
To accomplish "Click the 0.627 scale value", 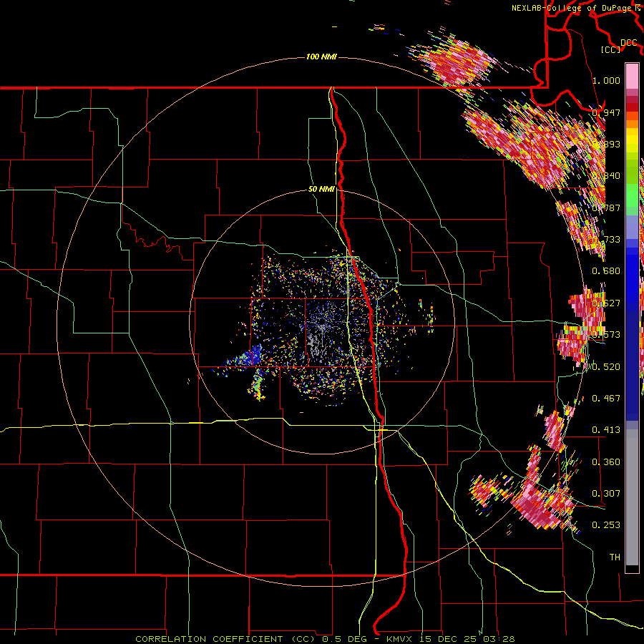I will 606,303.
